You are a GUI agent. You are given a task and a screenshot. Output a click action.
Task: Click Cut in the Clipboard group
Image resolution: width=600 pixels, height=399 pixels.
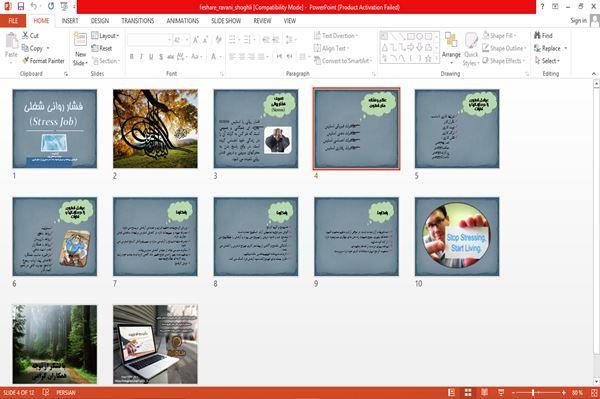coord(30,36)
